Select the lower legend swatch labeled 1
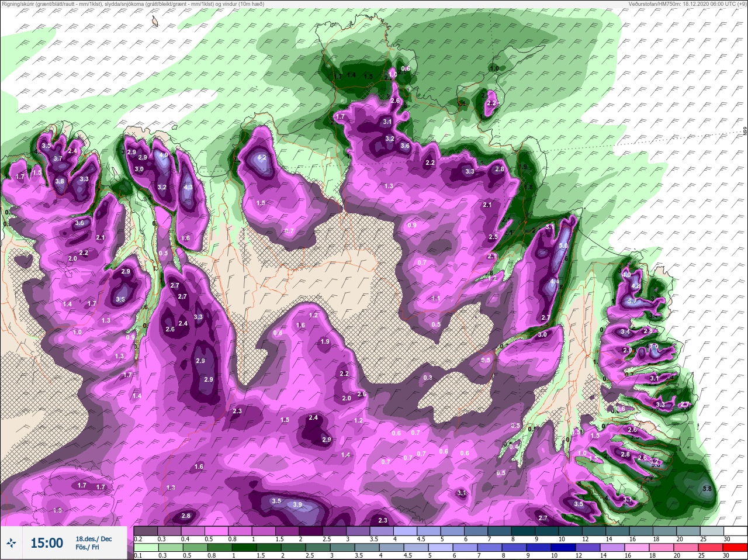Viewport: 748px width, 560px height. point(244,548)
